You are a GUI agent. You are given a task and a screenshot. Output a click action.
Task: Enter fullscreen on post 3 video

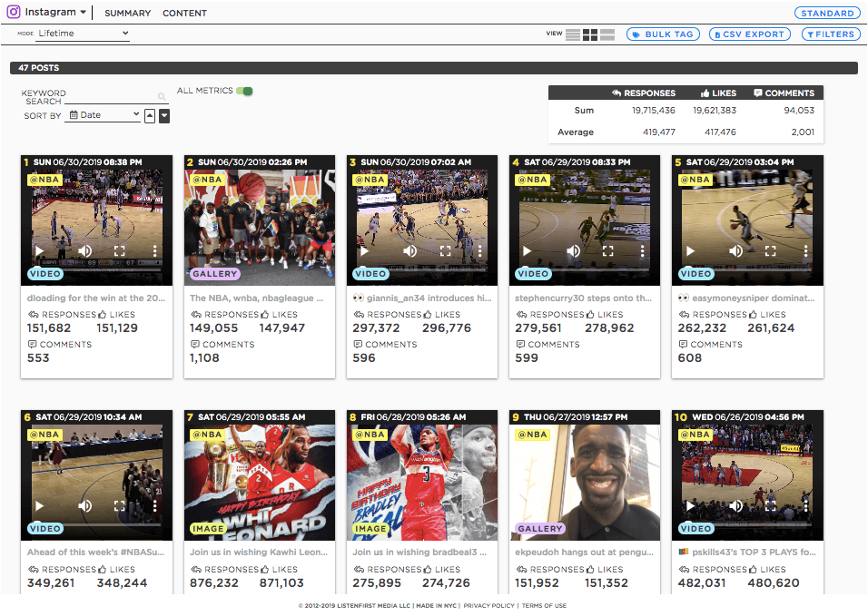click(445, 250)
